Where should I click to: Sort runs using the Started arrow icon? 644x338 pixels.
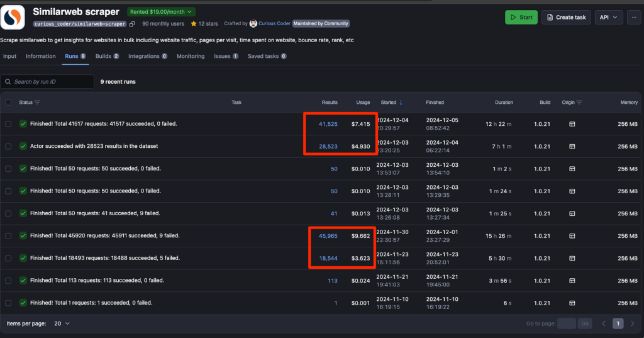[401, 102]
